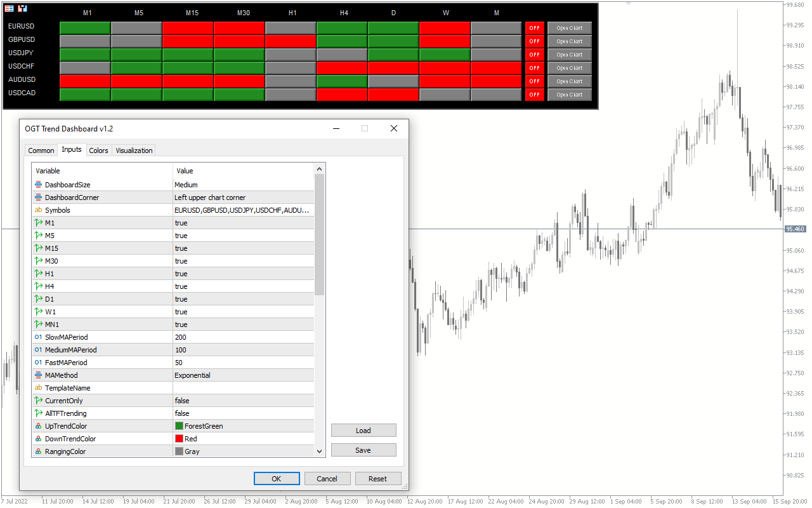Close the OGT Trend Dashboard dialog
Screen dimensions: 812x508
point(394,128)
